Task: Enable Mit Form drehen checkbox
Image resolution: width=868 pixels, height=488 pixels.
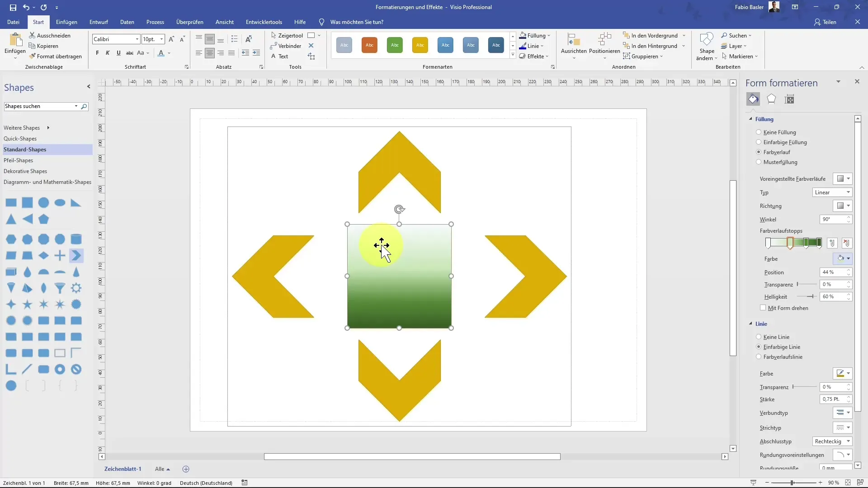Action: [x=763, y=307]
